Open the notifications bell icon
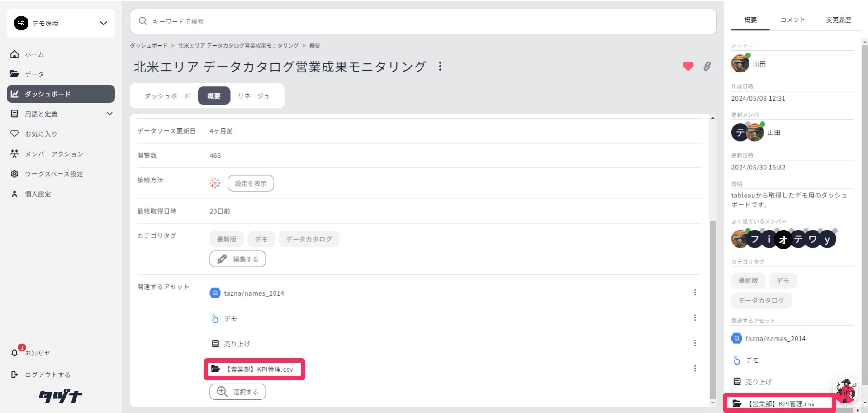Viewport: 868px width, 413px height. click(15, 352)
